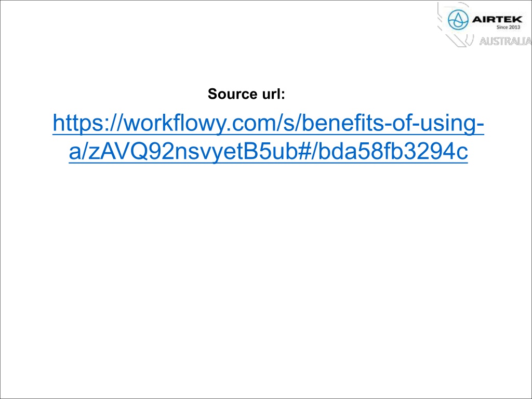Click the AUSTRALIA outlined text under logo

[505, 42]
